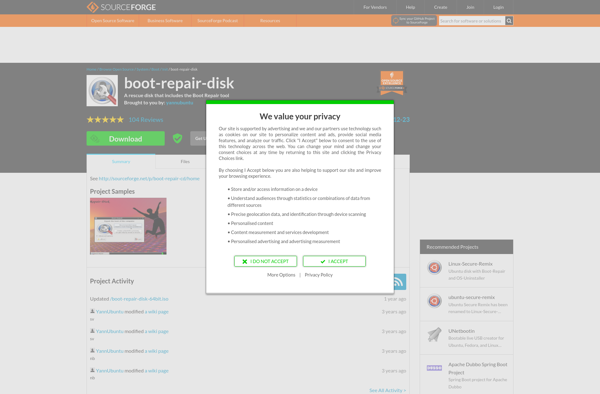Click the System breadcrumb link
The width and height of the screenshot is (600, 394).
coord(142,69)
